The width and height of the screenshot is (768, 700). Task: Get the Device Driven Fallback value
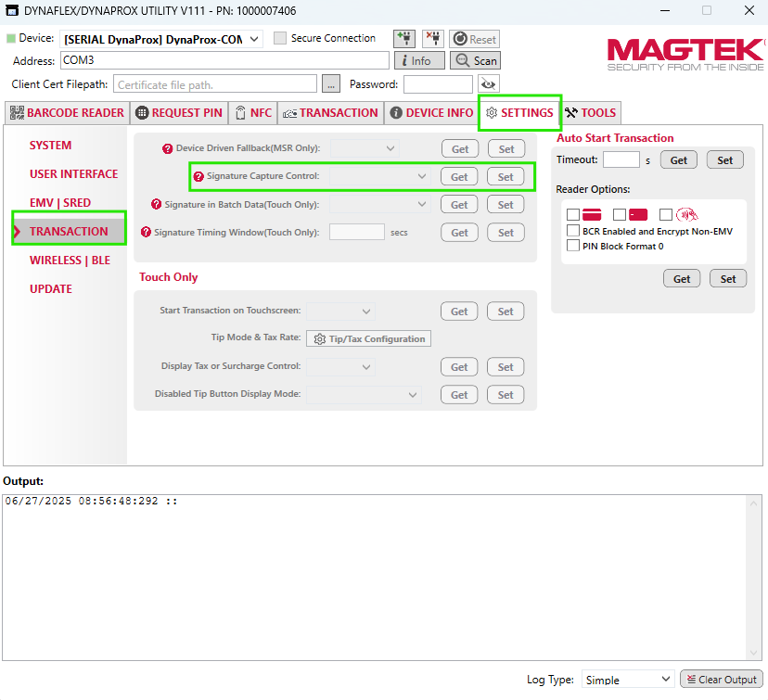[460, 149]
